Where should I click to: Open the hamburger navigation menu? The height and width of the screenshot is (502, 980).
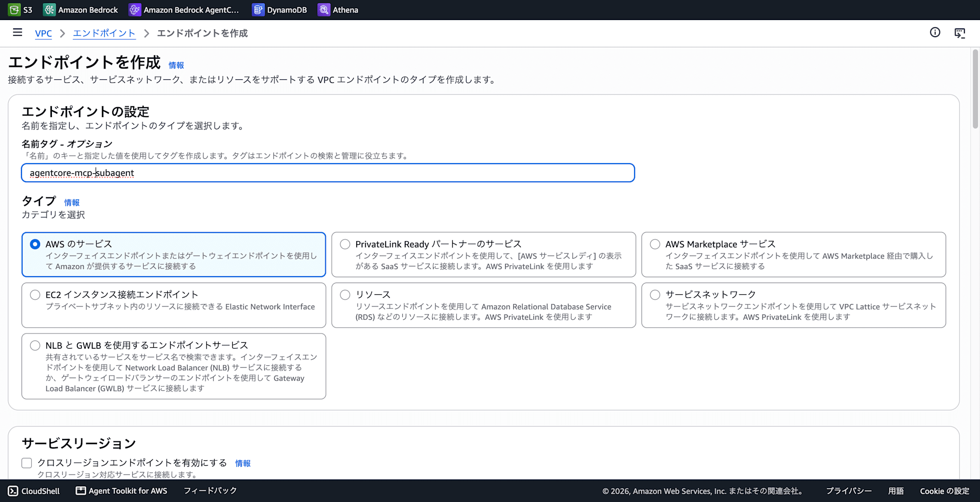click(18, 32)
